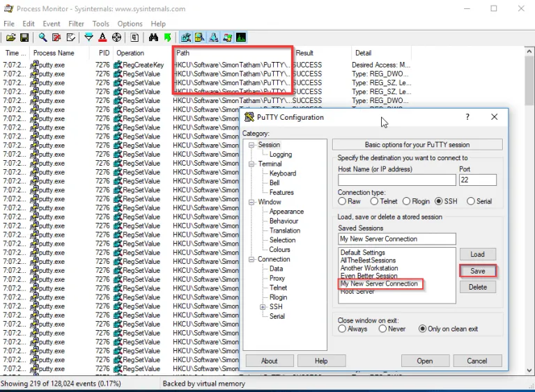
Task: Expand the SSH tree node
Action: click(x=263, y=306)
